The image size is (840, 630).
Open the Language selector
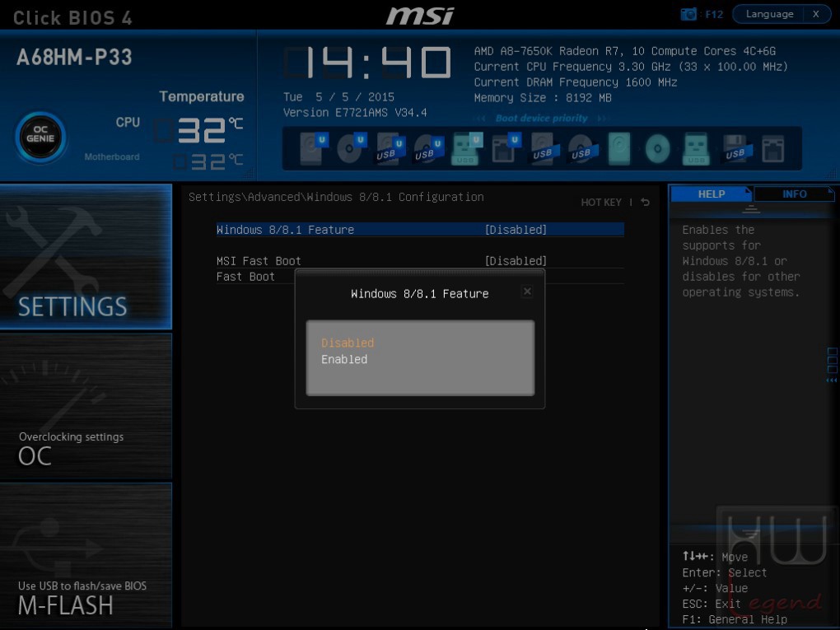point(770,14)
